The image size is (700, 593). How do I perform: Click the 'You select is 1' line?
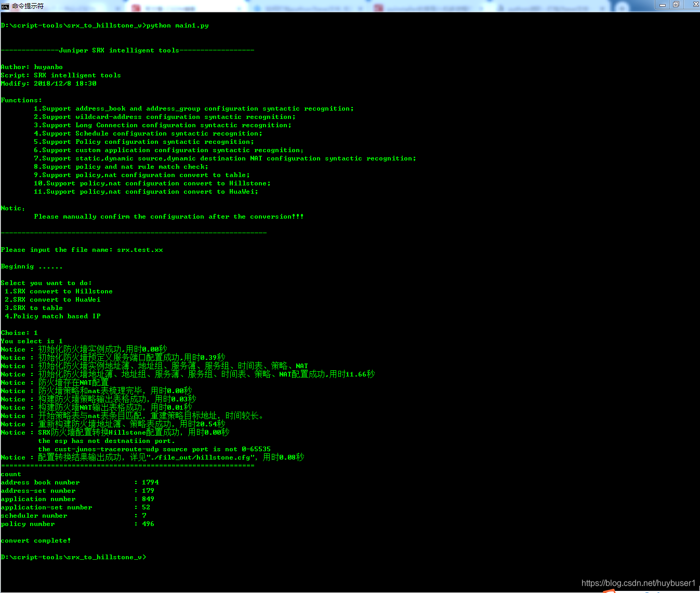[x=32, y=341]
